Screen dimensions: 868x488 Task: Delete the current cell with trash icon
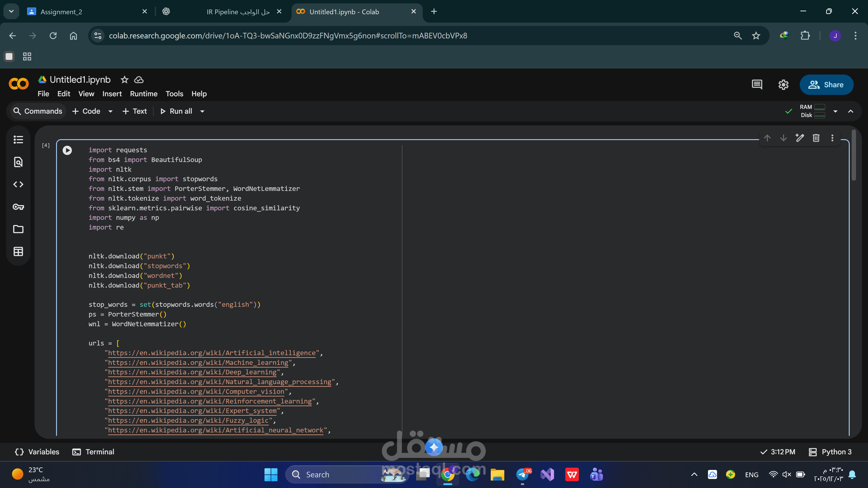pyautogui.click(x=816, y=138)
